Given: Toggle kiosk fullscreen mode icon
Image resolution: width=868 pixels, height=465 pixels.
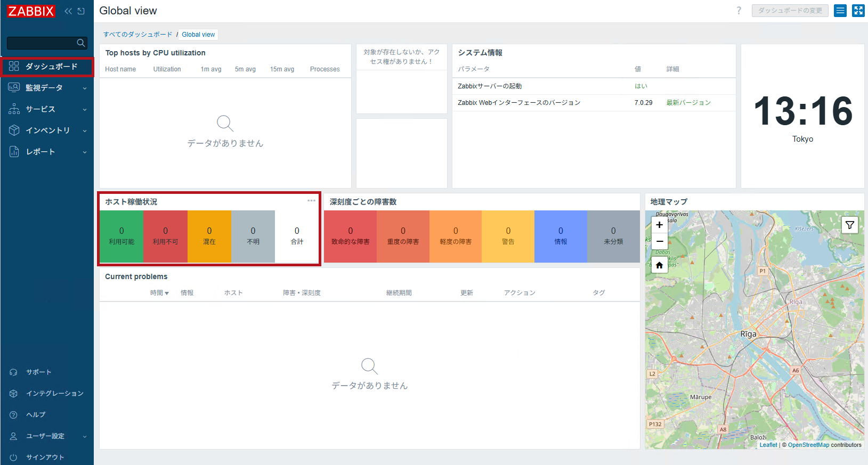Looking at the screenshot, I should point(858,11).
